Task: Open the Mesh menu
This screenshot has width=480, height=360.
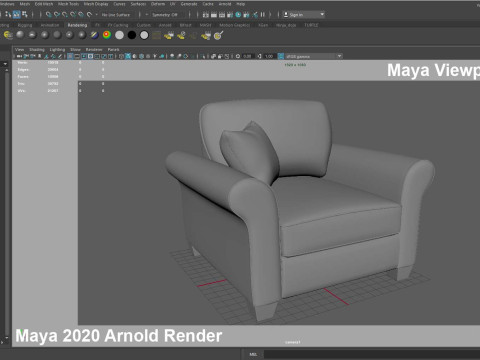Action: (25, 4)
